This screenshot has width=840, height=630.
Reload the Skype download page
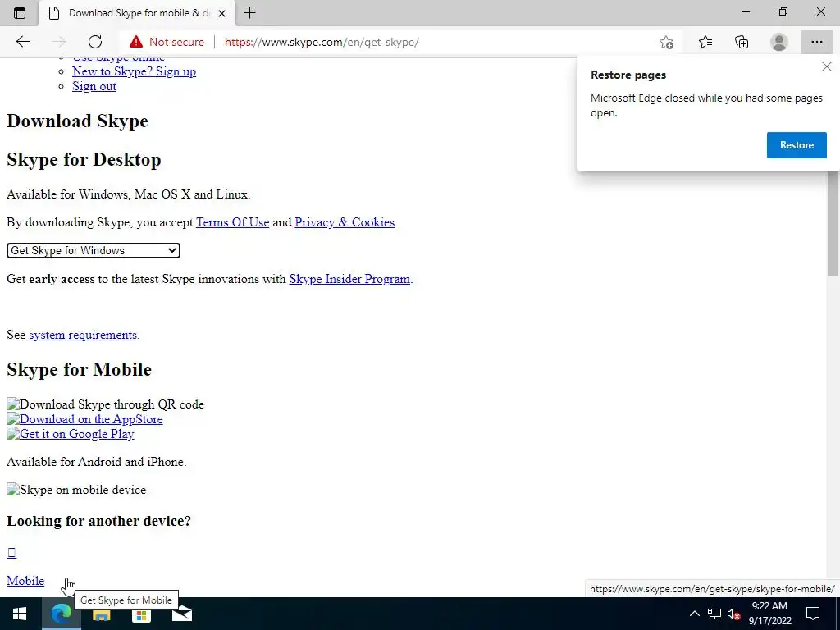pos(95,42)
